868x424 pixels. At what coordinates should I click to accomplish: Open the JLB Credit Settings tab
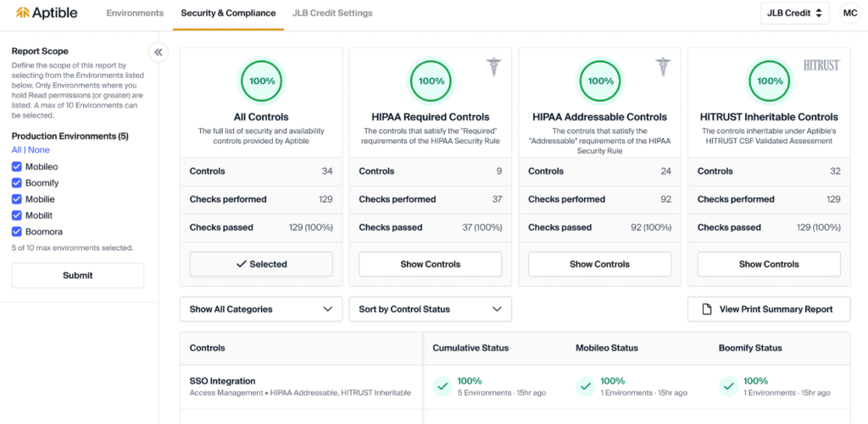pos(332,13)
